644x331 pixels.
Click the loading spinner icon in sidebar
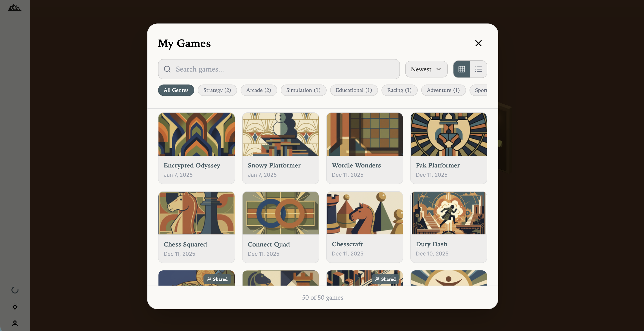[15, 290]
